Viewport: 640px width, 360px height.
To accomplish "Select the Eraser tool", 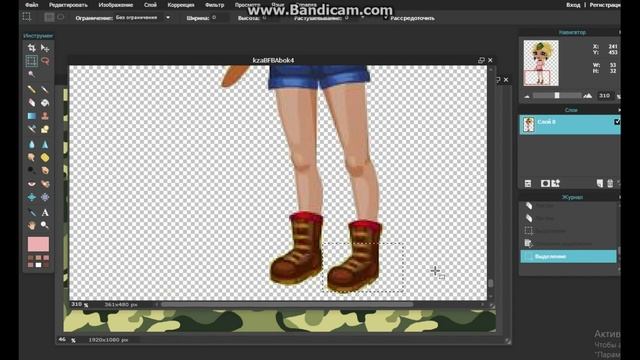I will pos(31,102).
